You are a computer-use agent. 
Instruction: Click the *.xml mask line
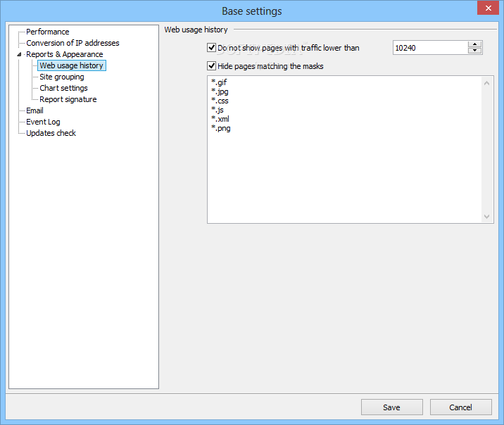(x=220, y=119)
